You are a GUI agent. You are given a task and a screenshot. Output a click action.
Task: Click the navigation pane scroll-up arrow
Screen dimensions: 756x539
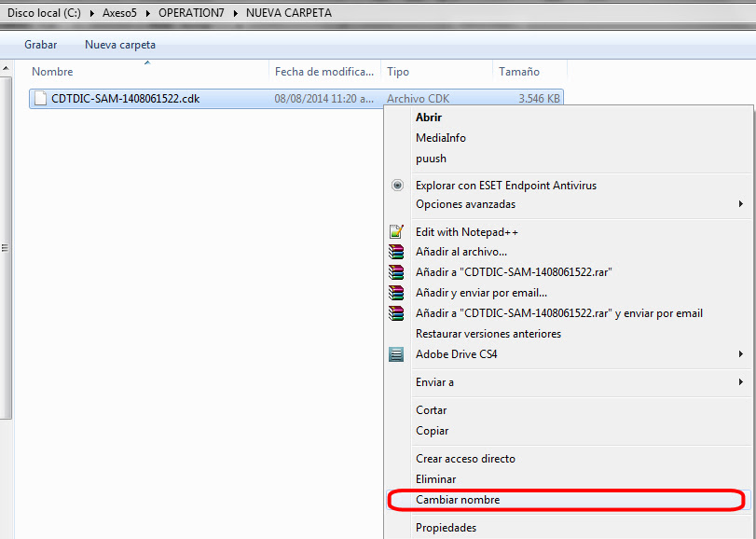(x=6, y=69)
